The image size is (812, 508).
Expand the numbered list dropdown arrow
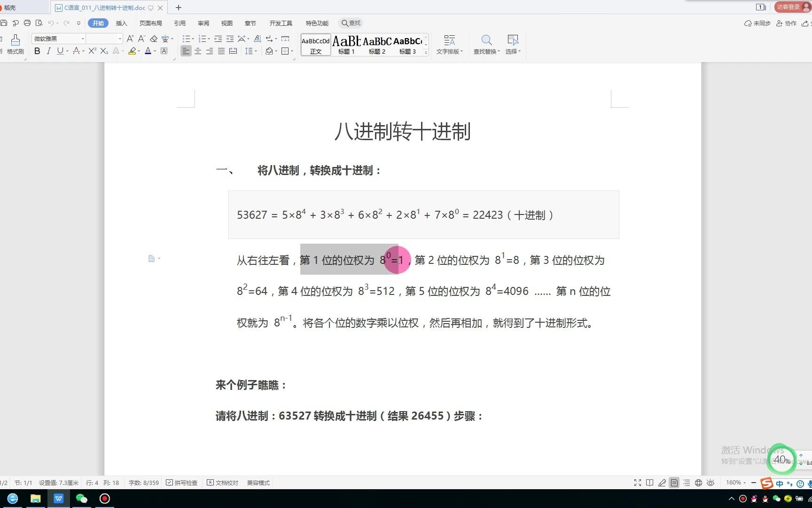pyautogui.click(x=209, y=39)
